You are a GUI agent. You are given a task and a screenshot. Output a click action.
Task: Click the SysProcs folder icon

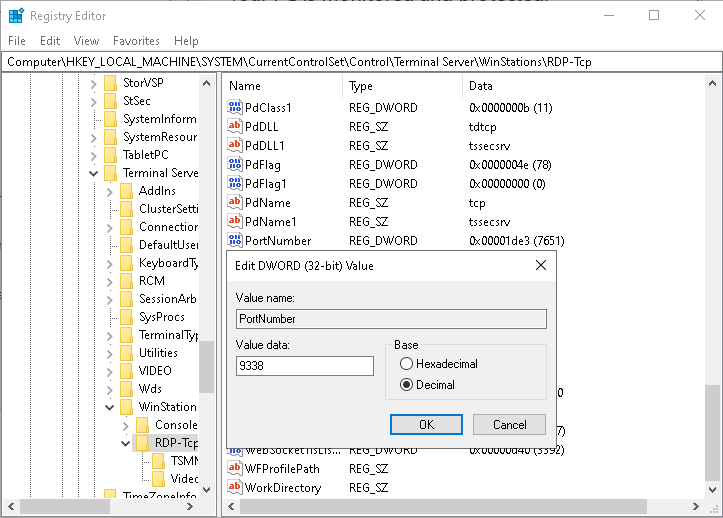click(x=126, y=317)
